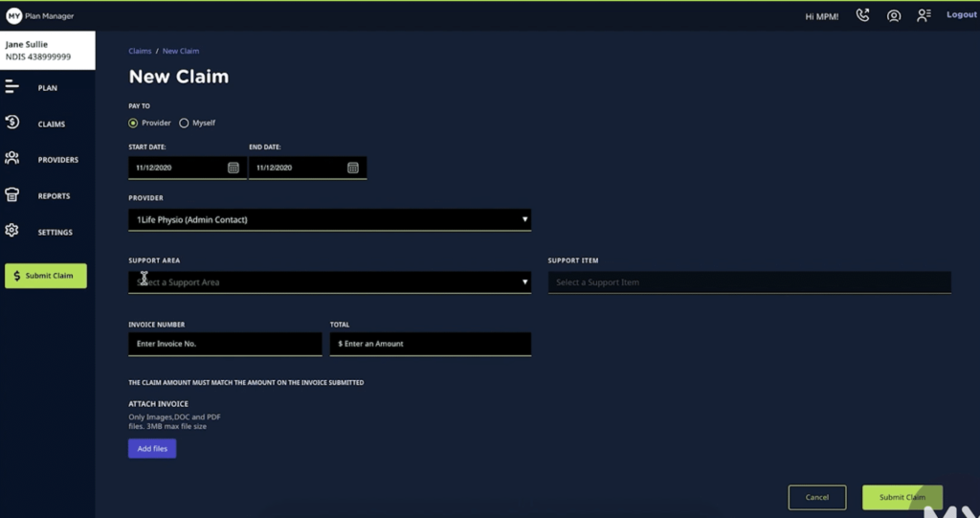Click the Claims dollar icon in sidebar

click(12, 123)
